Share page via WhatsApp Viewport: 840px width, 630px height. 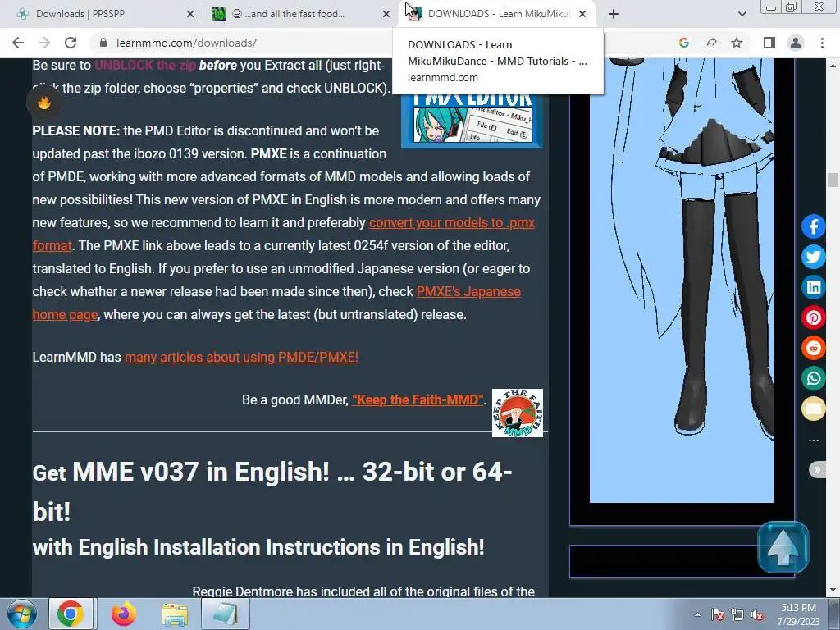tap(813, 378)
